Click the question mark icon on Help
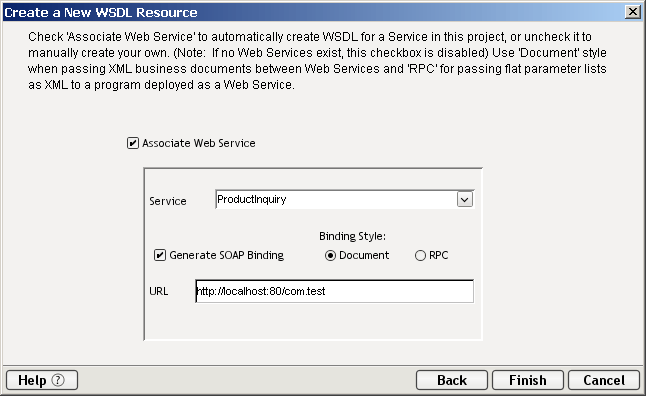646x396 pixels. pos(58,380)
